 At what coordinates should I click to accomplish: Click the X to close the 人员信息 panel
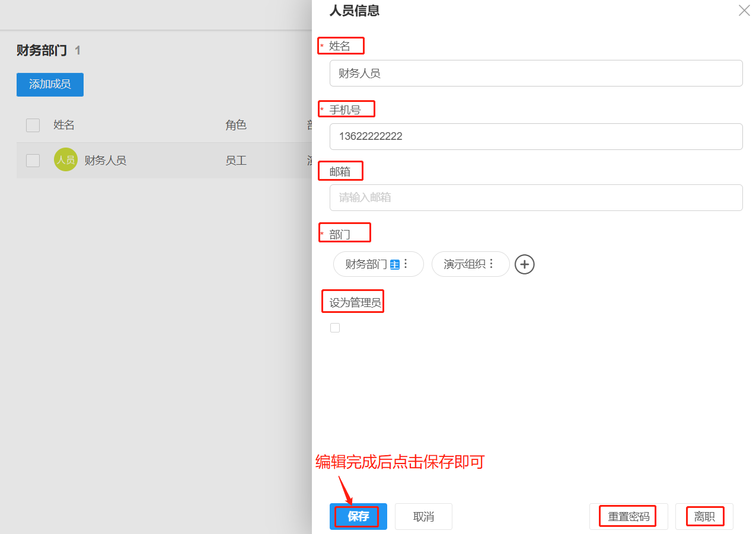[x=744, y=10]
